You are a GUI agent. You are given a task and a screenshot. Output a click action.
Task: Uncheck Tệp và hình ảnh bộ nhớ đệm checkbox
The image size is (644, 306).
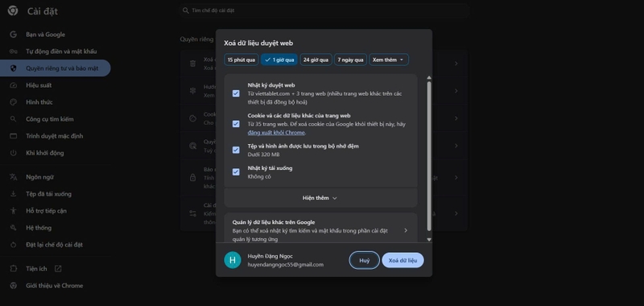236,150
